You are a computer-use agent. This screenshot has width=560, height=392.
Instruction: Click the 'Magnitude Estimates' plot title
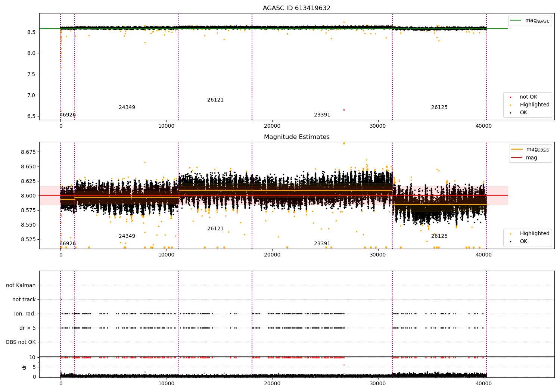point(296,137)
